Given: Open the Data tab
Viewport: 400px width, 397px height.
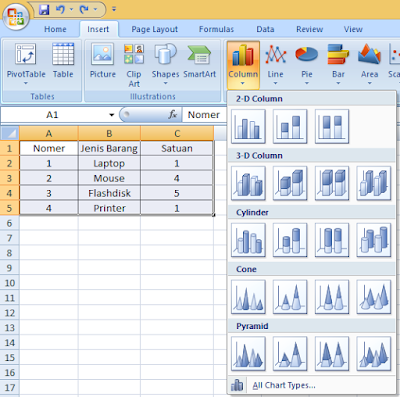Looking at the screenshot, I should pos(265,29).
